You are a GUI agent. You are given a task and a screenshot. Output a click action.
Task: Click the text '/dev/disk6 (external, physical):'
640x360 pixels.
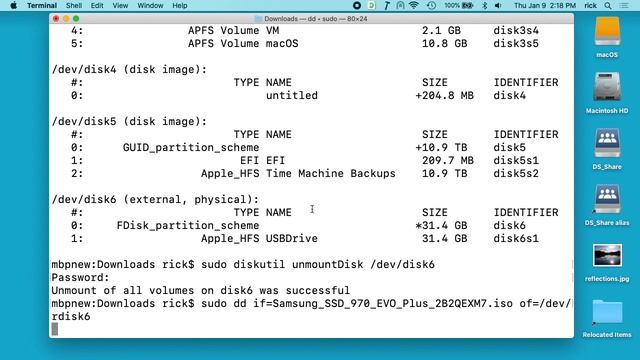pos(155,200)
